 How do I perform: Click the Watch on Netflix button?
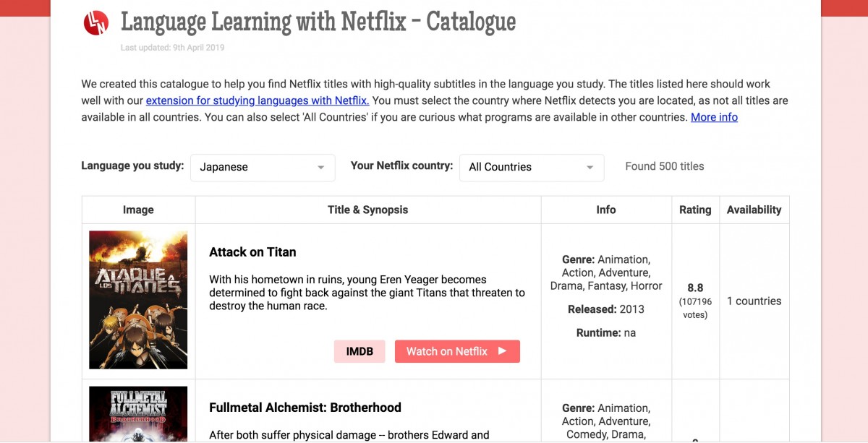click(x=456, y=351)
